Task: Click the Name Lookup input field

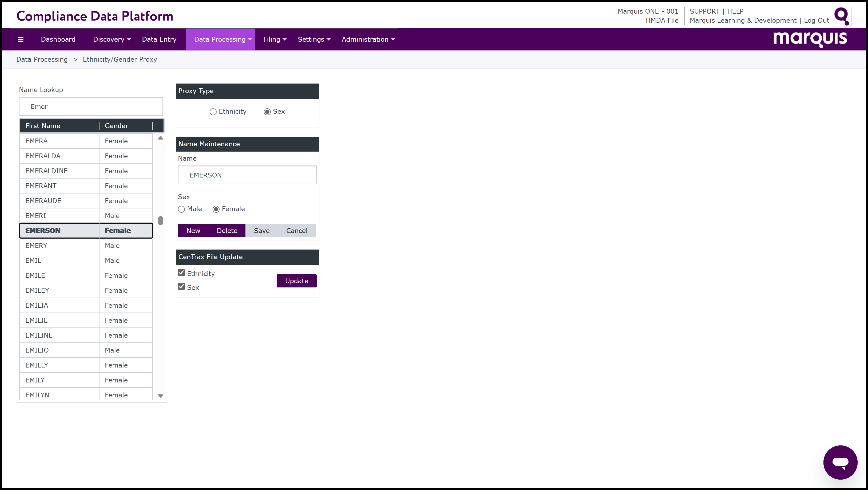Action: (91, 106)
